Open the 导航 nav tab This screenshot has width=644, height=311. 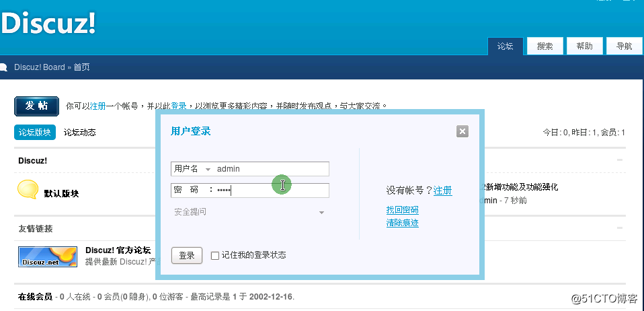click(624, 46)
